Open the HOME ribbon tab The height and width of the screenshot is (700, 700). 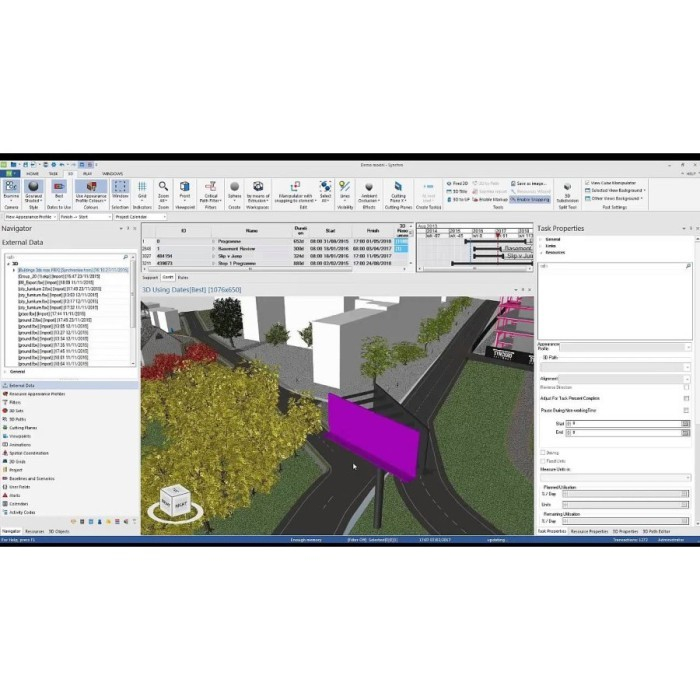click(33, 174)
